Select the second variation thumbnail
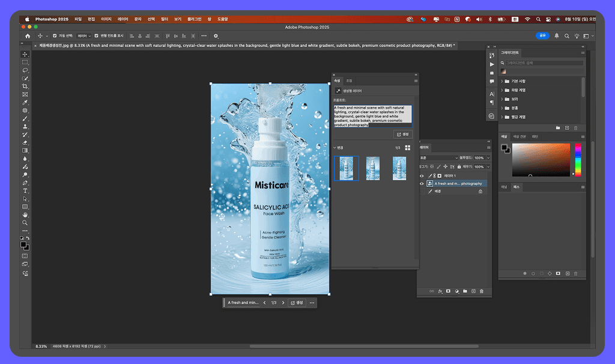Viewport: 615px width, 364px height. (372, 168)
